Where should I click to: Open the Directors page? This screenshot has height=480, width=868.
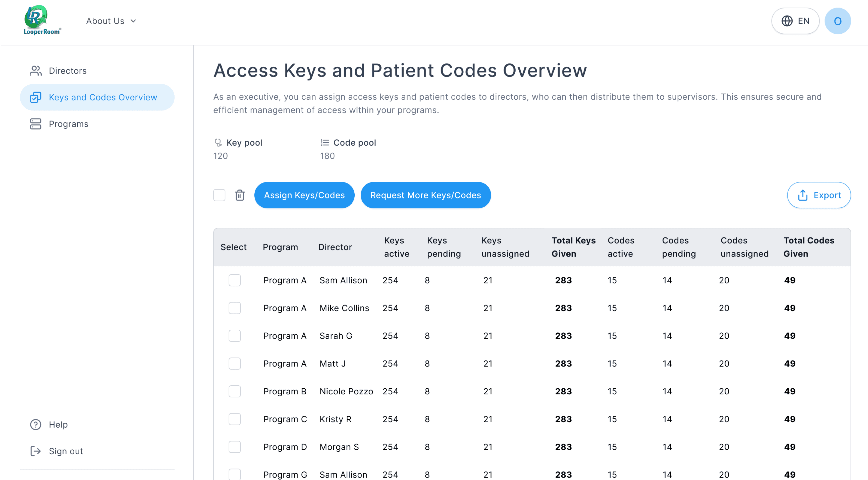pos(97,71)
